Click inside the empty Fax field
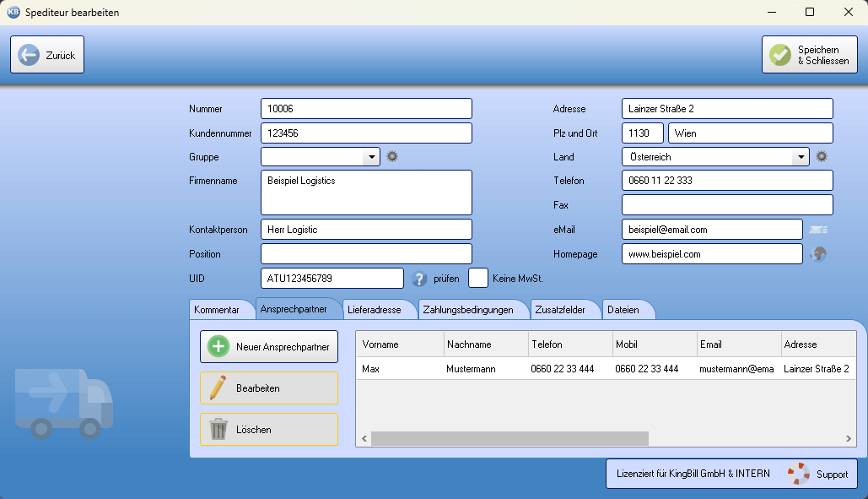868x499 pixels. (x=725, y=204)
